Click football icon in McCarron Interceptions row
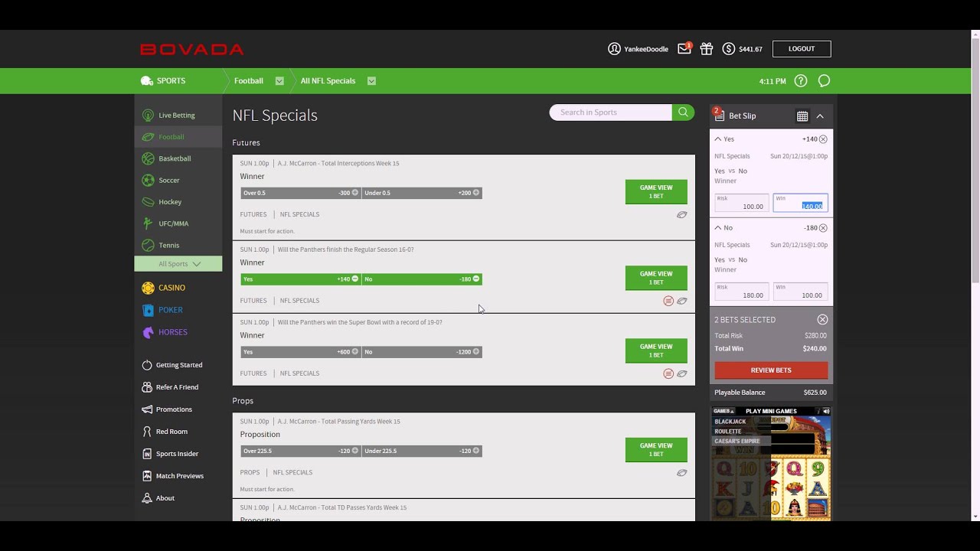980x551 pixels. tap(681, 215)
